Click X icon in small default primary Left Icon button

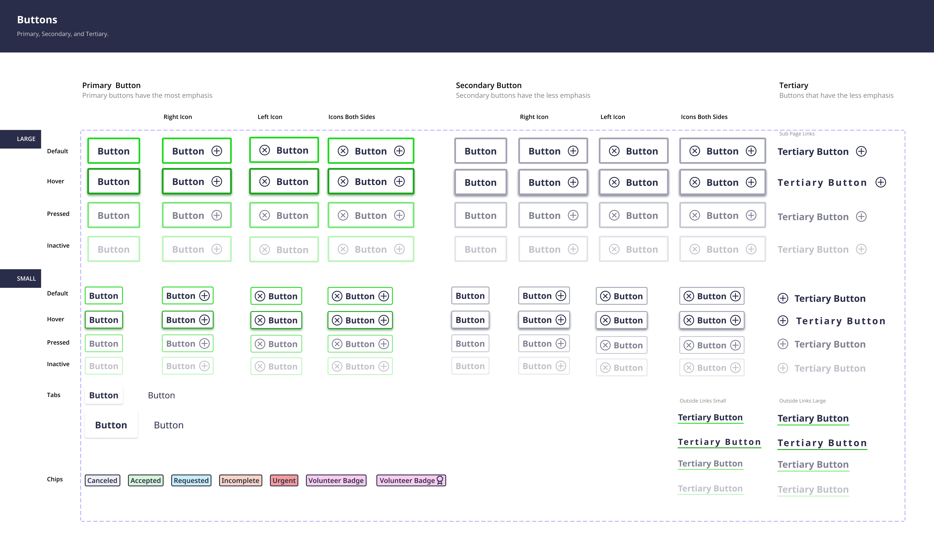coord(260,296)
